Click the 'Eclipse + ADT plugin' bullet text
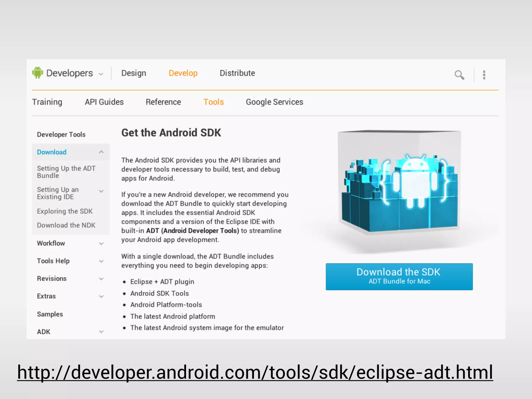Screen dimensions: 532x399 point(162,282)
